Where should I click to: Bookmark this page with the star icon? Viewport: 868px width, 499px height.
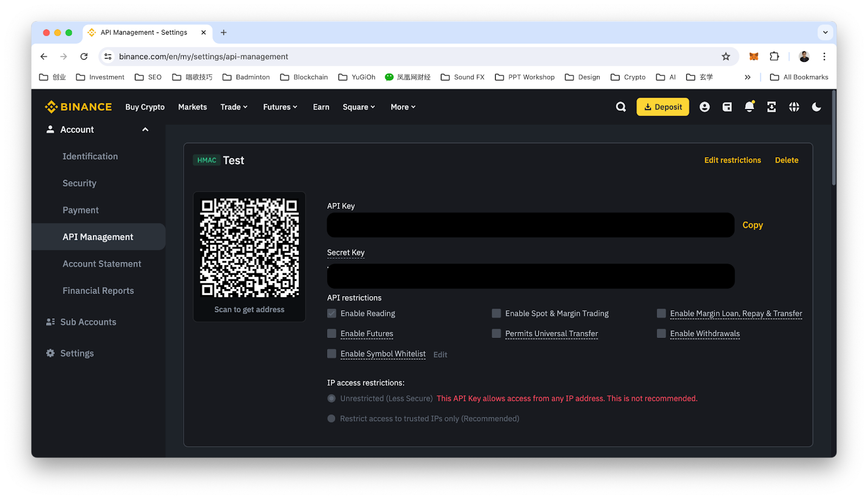(x=726, y=56)
